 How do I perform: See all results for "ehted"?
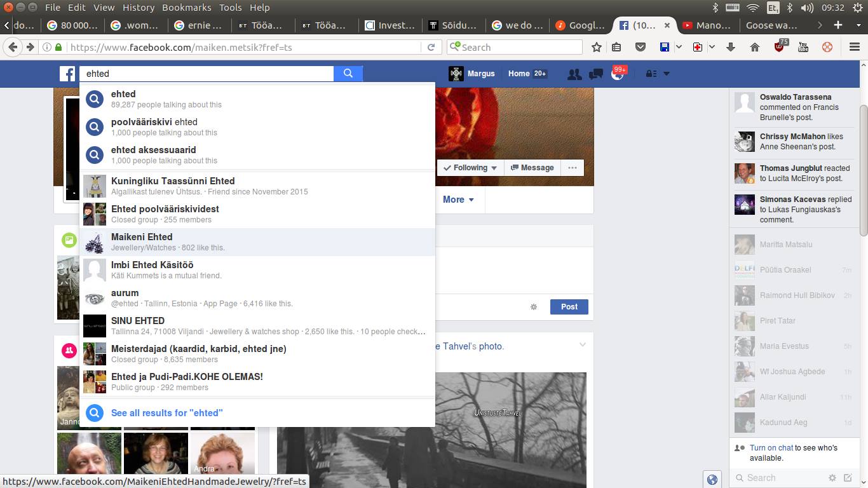pyautogui.click(x=257, y=412)
